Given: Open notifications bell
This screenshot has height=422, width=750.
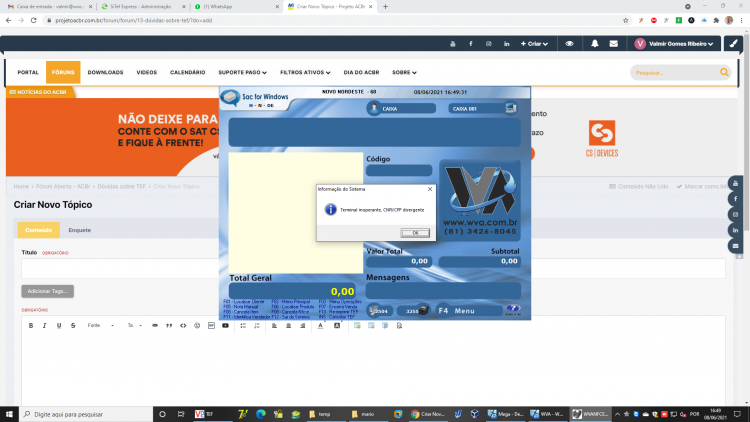Looking at the screenshot, I should pos(595,44).
